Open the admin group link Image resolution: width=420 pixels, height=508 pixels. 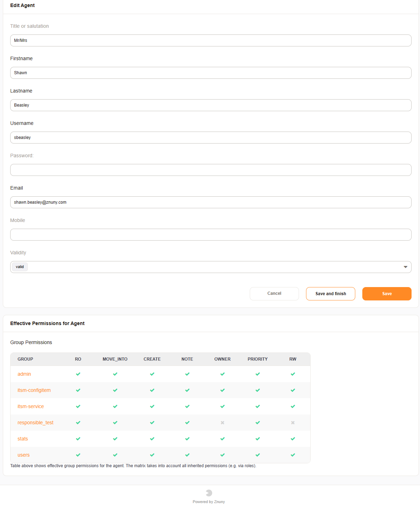coord(24,374)
